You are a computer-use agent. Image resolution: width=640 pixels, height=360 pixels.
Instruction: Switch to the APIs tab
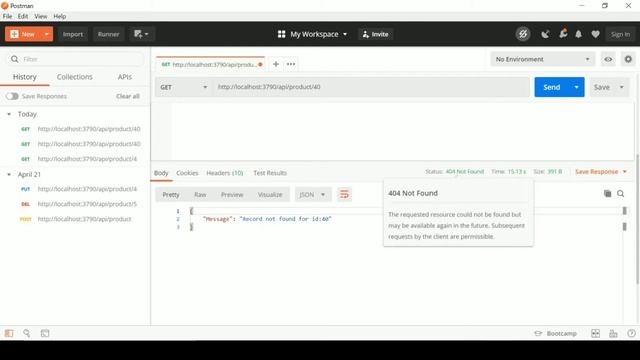point(124,77)
